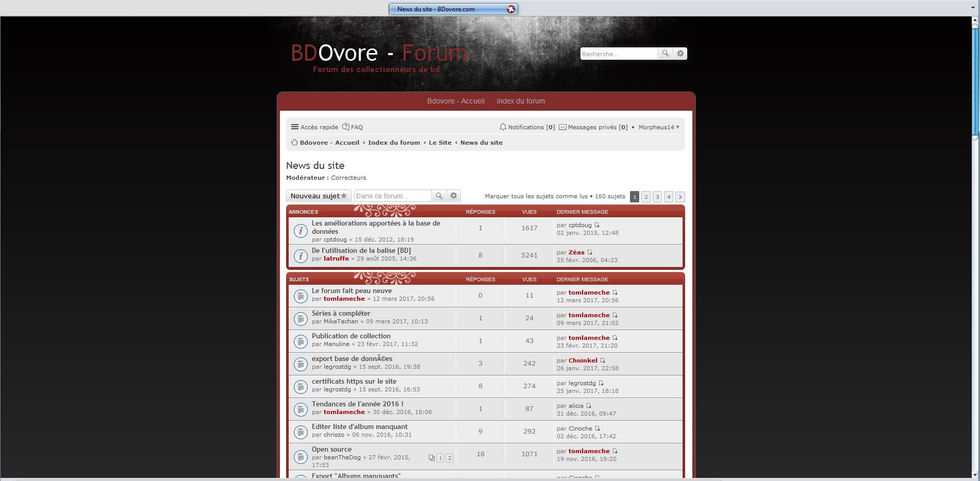Click topic icon for Le forum fait peau neuve
The height and width of the screenshot is (481, 980).
coord(301,296)
